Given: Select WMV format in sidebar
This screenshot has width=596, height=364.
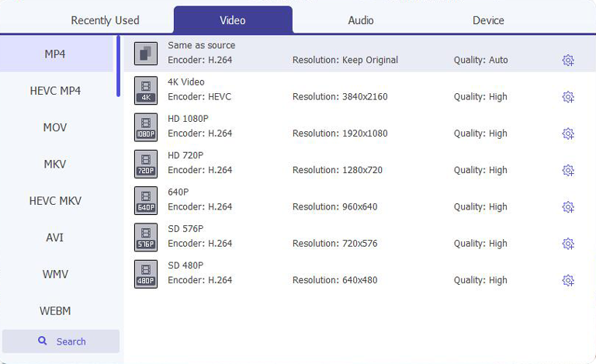Looking at the screenshot, I should pos(57,274).
